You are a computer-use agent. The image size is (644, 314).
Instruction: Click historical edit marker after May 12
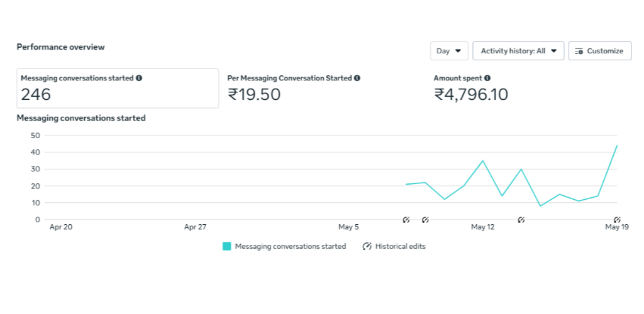tap(521, 220)
